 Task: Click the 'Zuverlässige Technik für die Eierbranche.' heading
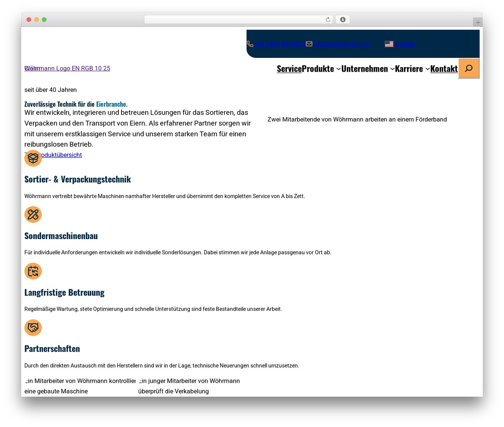76,104
